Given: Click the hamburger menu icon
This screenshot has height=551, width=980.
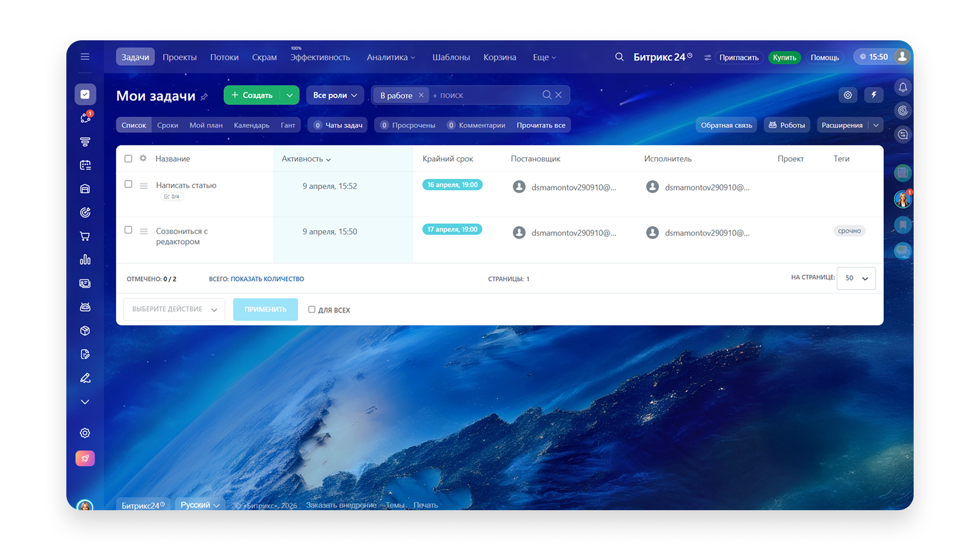Looking at the screenshot, I should pyautogui.click(x=85, y=57).
